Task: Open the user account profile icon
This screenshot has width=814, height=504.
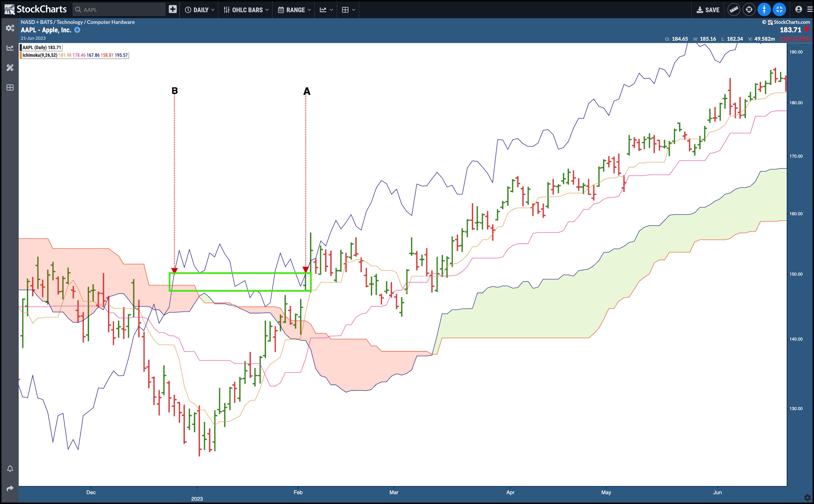Action: (x=798, y=9)
